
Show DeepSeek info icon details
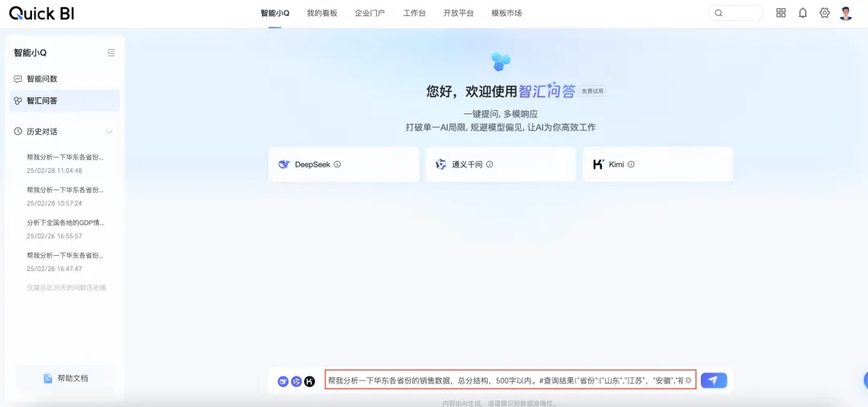[337, 164]
